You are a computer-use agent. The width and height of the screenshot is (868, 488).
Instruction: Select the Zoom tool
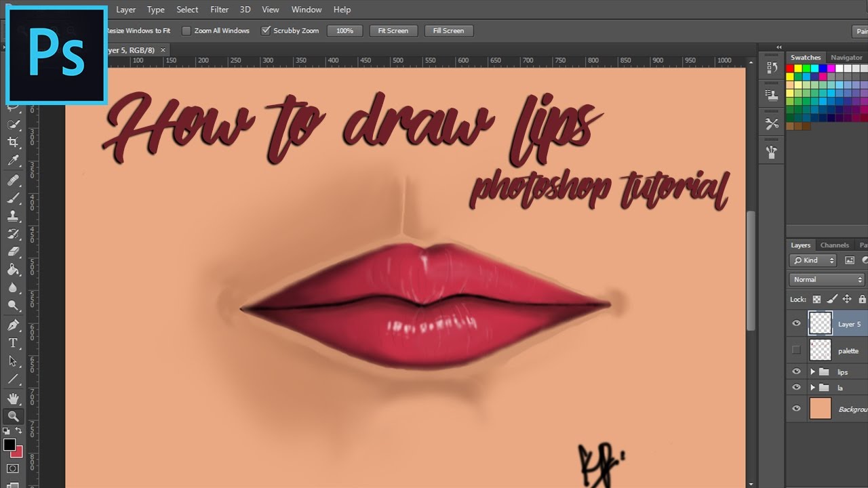[13, 416]
